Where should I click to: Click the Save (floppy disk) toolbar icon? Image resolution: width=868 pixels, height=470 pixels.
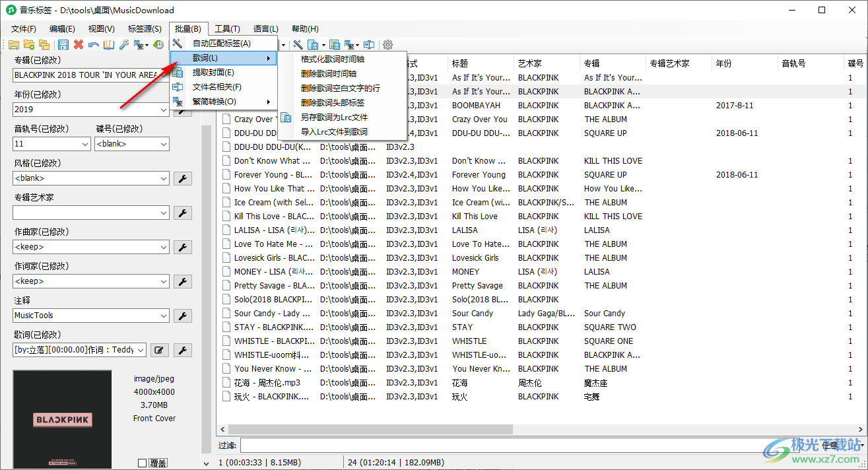tap(63, 45)
